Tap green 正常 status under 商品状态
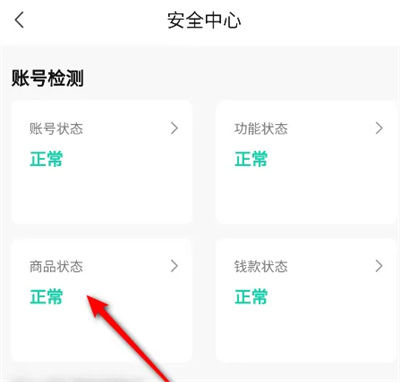The height and width of the screenshot is (382, 400). [x=46, y=297]
